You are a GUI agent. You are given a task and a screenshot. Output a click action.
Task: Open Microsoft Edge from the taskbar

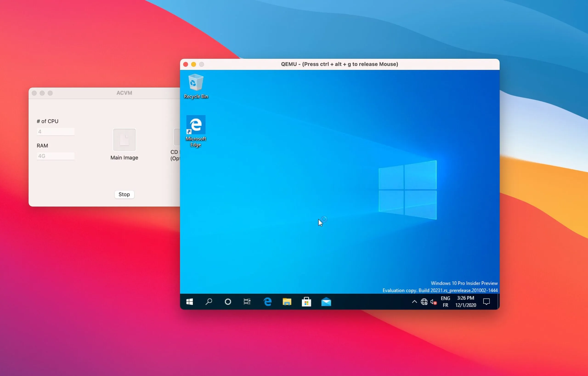tap(268, 302)
